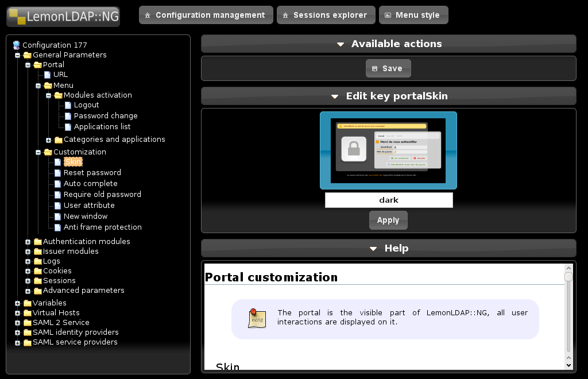Click the Authentication modules folder icon
Viewport: 588px width, 379px height.
click(37, 242)
